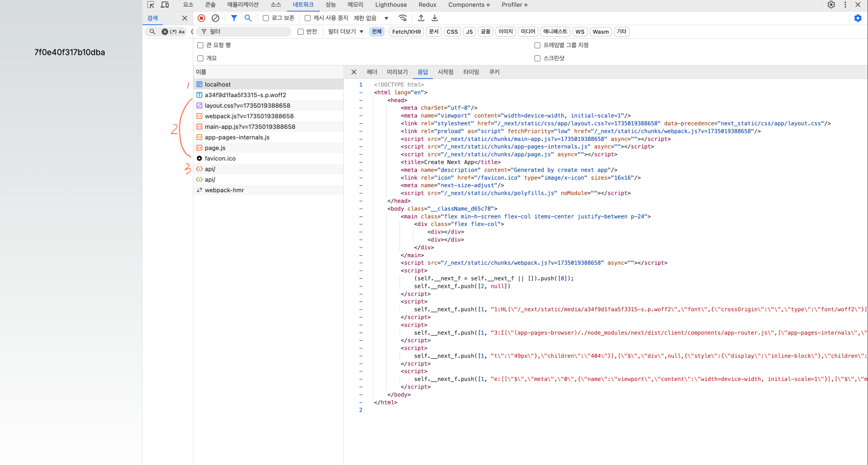Check the 큰 요청 행 checkbox
This screenshot has height=465, width=868.
tap(200, 45)
